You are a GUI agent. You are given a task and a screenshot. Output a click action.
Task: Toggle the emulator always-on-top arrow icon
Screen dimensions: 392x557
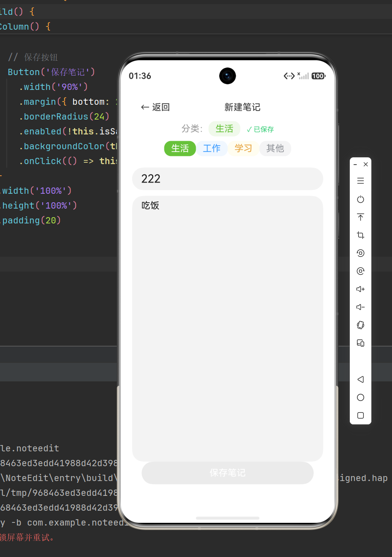click(360, 217)
